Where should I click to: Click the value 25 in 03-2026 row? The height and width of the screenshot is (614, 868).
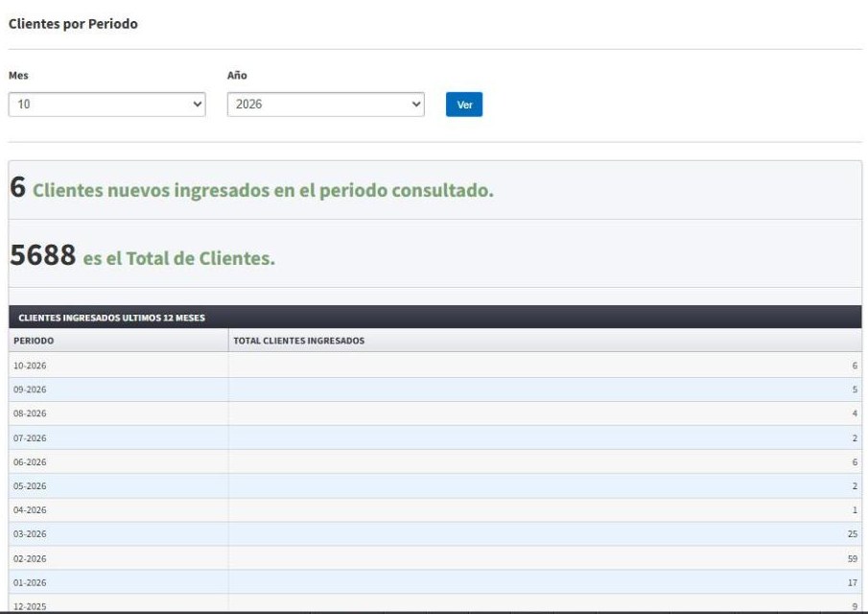pyautogui.click(x=853, y=534)
